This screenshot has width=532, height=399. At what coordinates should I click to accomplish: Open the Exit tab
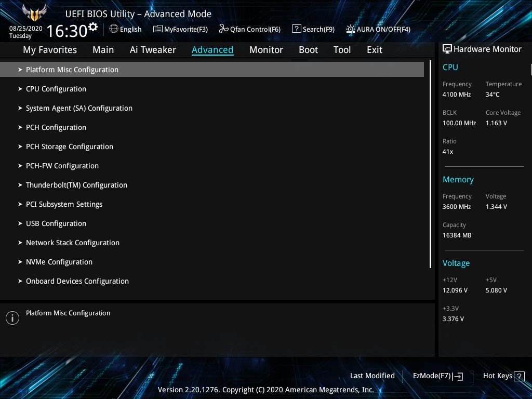(375, 50)
